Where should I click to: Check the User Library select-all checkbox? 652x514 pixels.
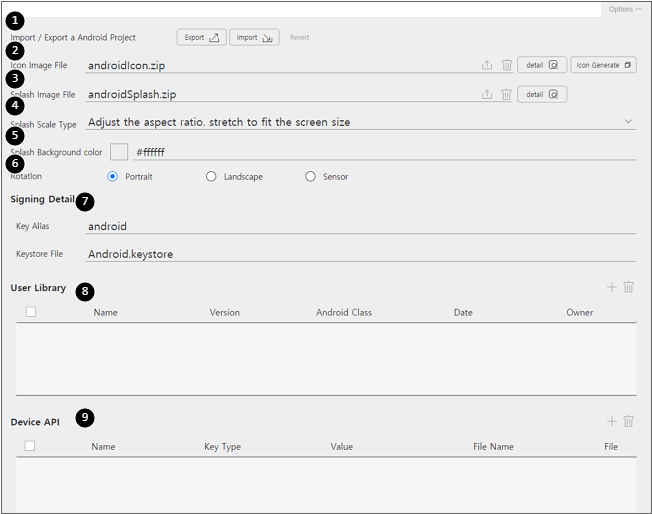coord(31,312)
